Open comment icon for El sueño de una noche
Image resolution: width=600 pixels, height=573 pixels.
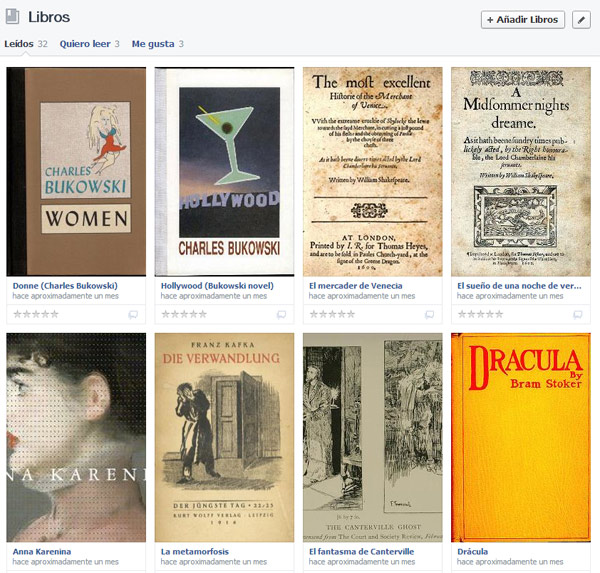pos(577,315)
